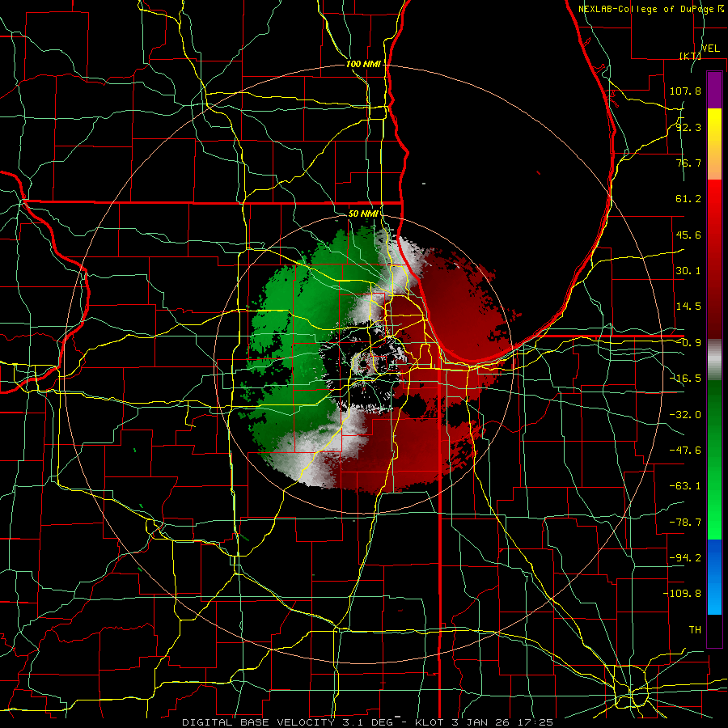Image resolution: width=728 pixels, height=728 pixels.
Task: Click the -47.6 velocity scale value
Action: [x=685, y=451]
